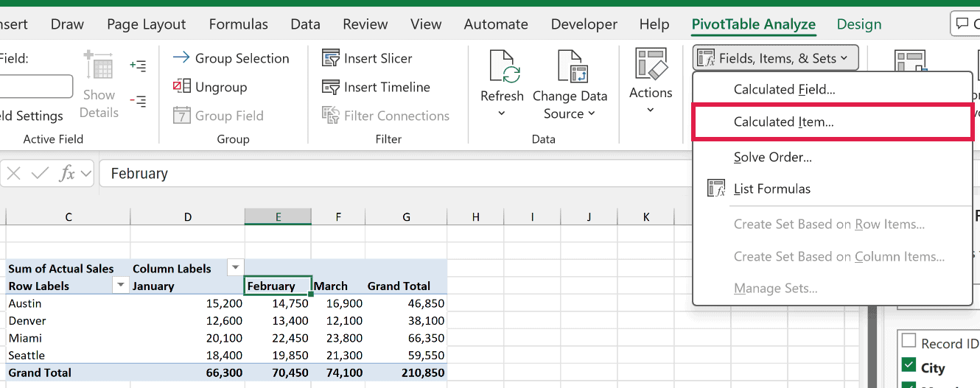This screenshot has width=980, height=388.
Task: Open the Developer ribbon tab
Action: pos(584,24)
